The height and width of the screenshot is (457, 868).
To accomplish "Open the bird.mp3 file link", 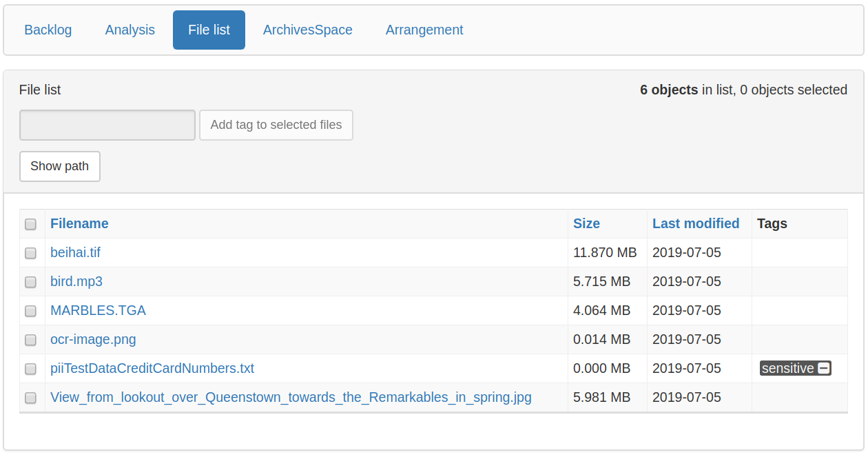I will point(76,281).
